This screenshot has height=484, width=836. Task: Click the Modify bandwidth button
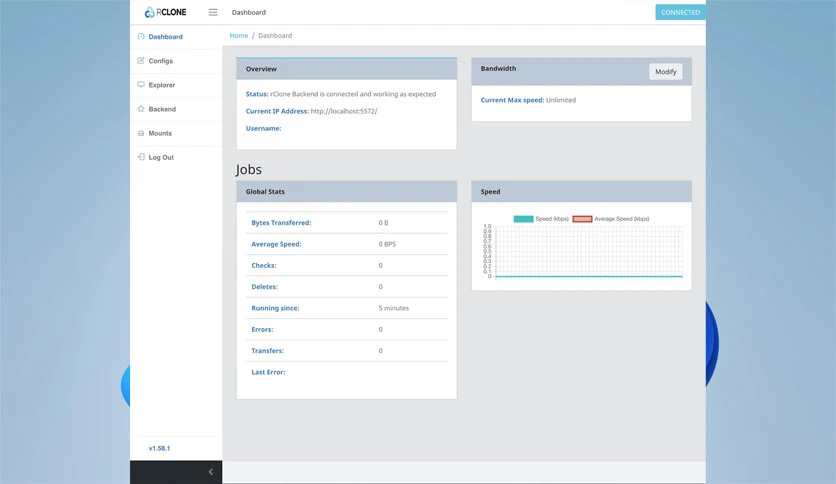(x=665, y=71)
